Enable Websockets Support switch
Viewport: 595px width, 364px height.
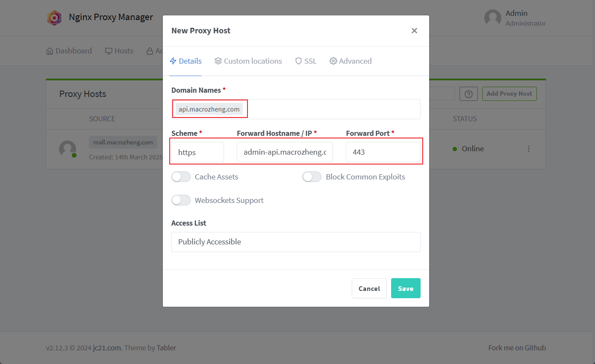(x=181, y=200)
